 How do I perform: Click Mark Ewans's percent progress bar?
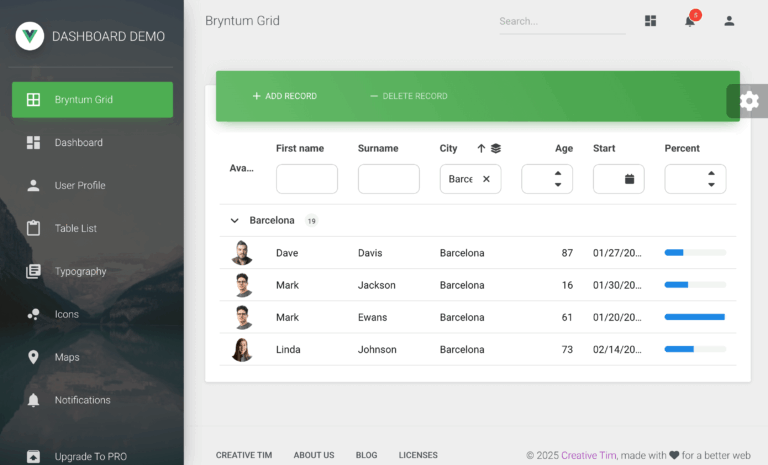[x=696, y=318]
